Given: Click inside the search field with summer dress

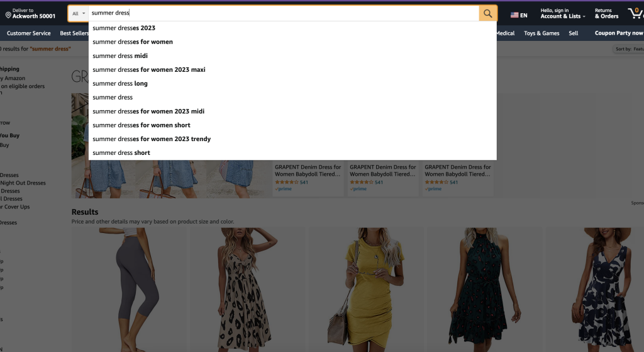Looking at the screenshot, I should 284,13.
